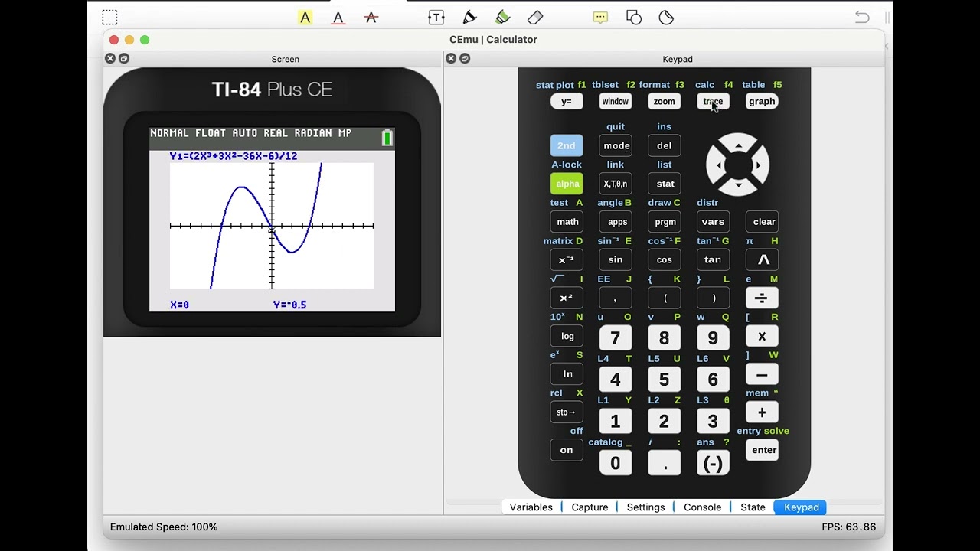Click the sin key
This screenshot has width=980, height=551.
tap(615, 259)
